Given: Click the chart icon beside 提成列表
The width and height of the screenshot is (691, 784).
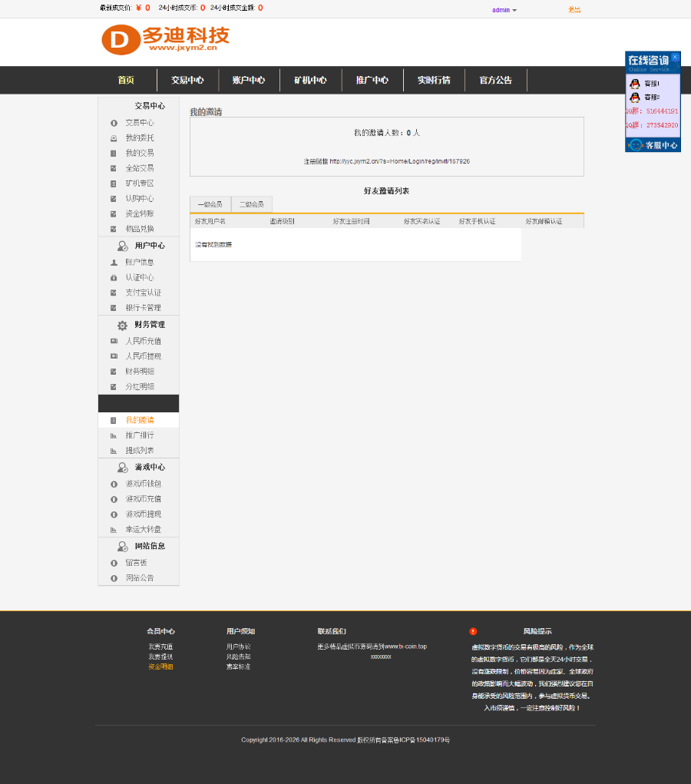Looking at the screenshot, I should [x=114, y=451].
